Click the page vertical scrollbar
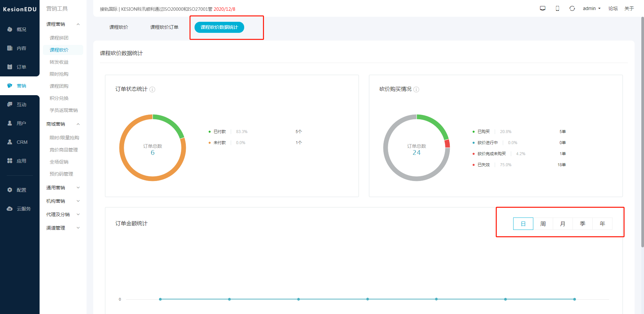Image resolution: width=644 pixels, height=314 pixels. pyautogui.click(x=642, y=132)
